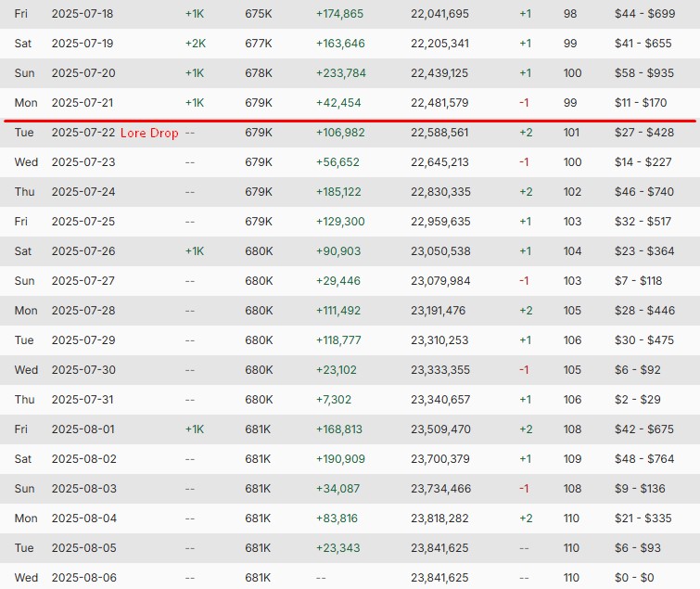Select the date 2025-07-20
Viewport: 700px width, 589px height.
(83, 73)
